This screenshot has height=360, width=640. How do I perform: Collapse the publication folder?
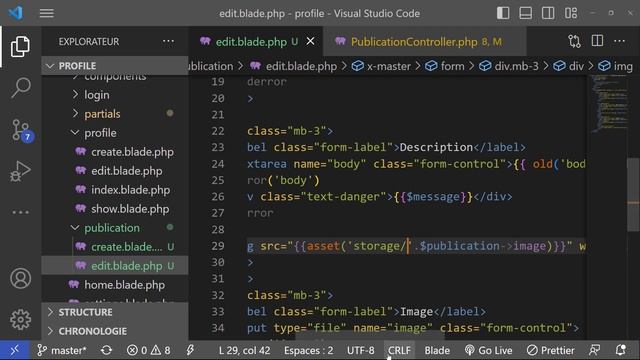tap(114, 228)
